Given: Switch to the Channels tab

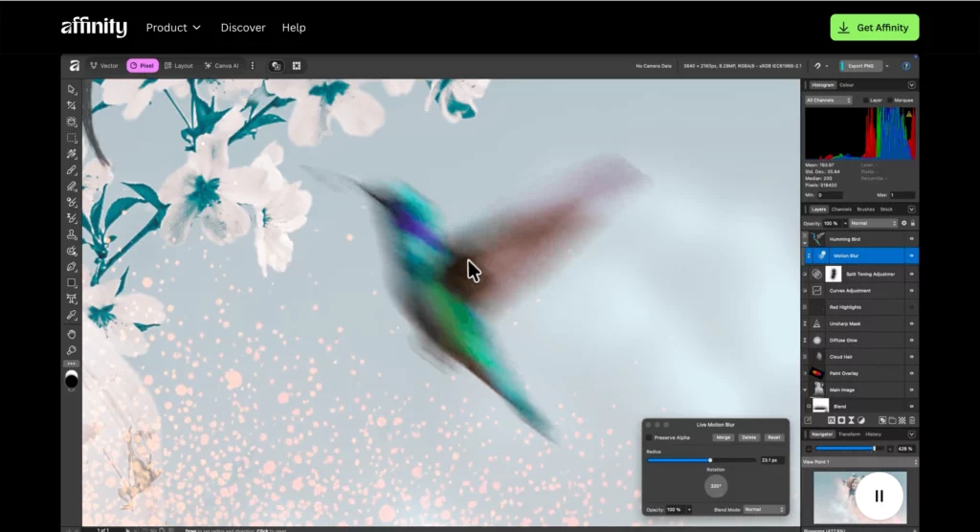Looking at the screenshot, I should click(841, 210).
